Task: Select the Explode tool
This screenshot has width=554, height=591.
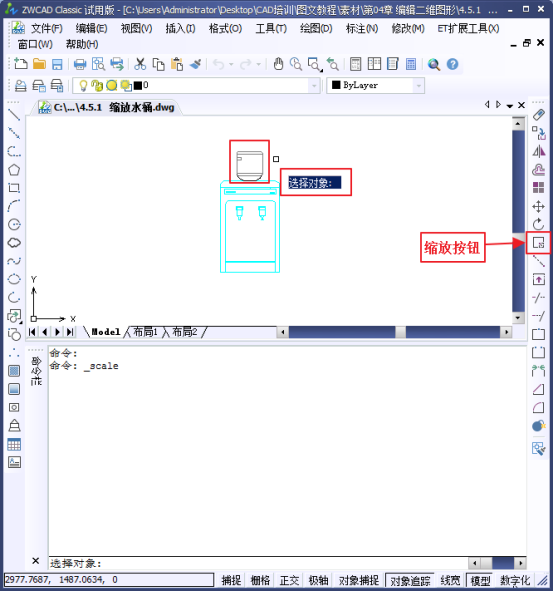Action: click(x=539, y=426)
